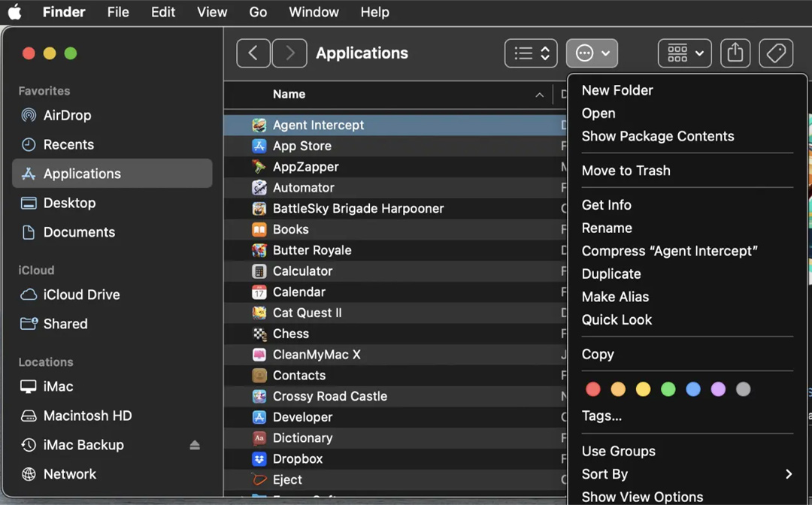Click the back navigation arrow

click(x=253, y=53)
